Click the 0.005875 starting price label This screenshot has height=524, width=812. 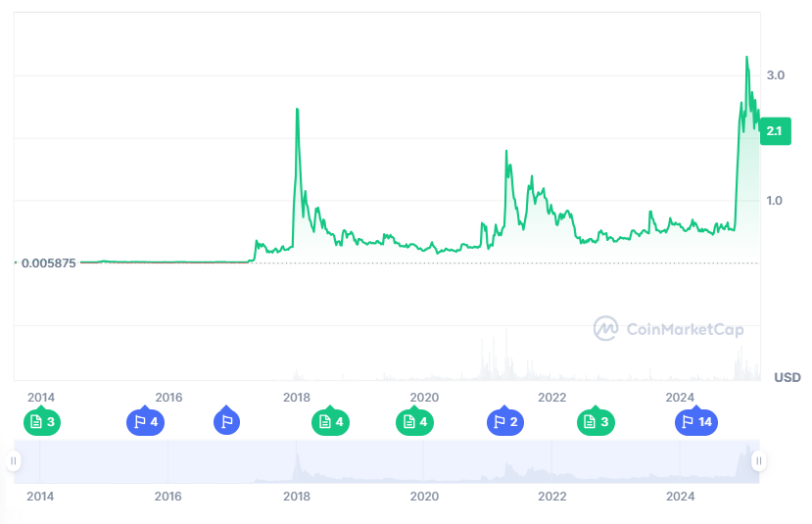click(47, 262)
